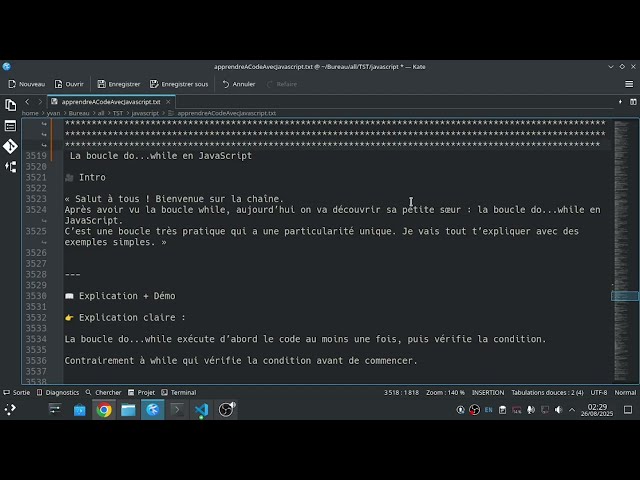Click 'TST' in the breadcrumb path
640x480 pixels.
coord(118,113)
